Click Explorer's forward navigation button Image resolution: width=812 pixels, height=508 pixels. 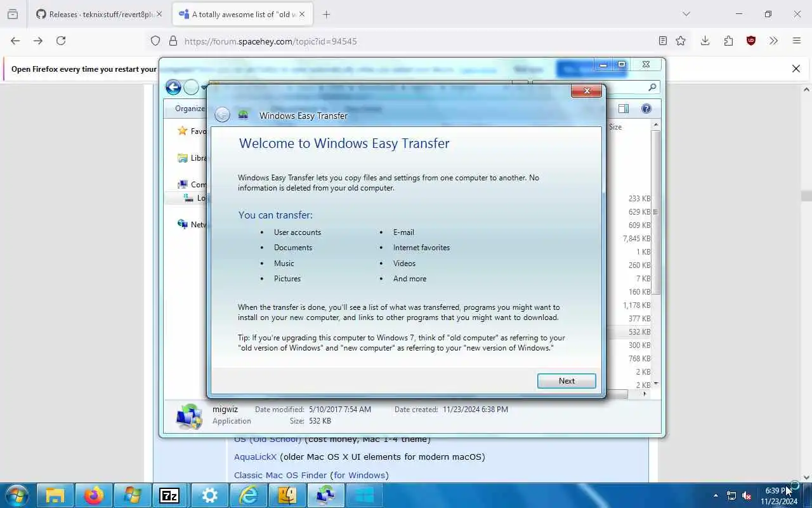pyautogui.click(x=191, y=87)
